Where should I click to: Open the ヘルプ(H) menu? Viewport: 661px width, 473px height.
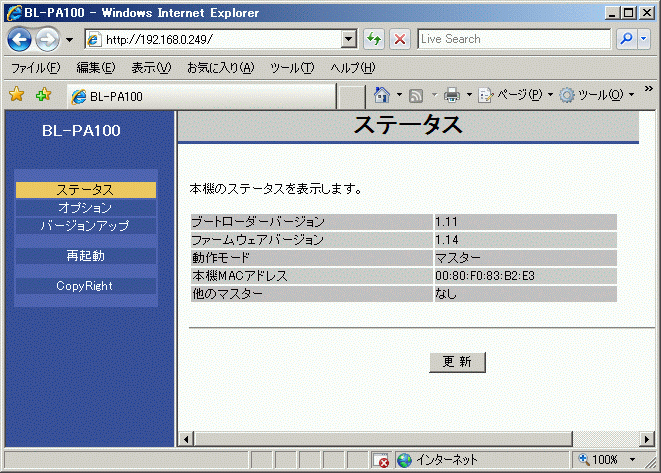[x=352, y=67]
